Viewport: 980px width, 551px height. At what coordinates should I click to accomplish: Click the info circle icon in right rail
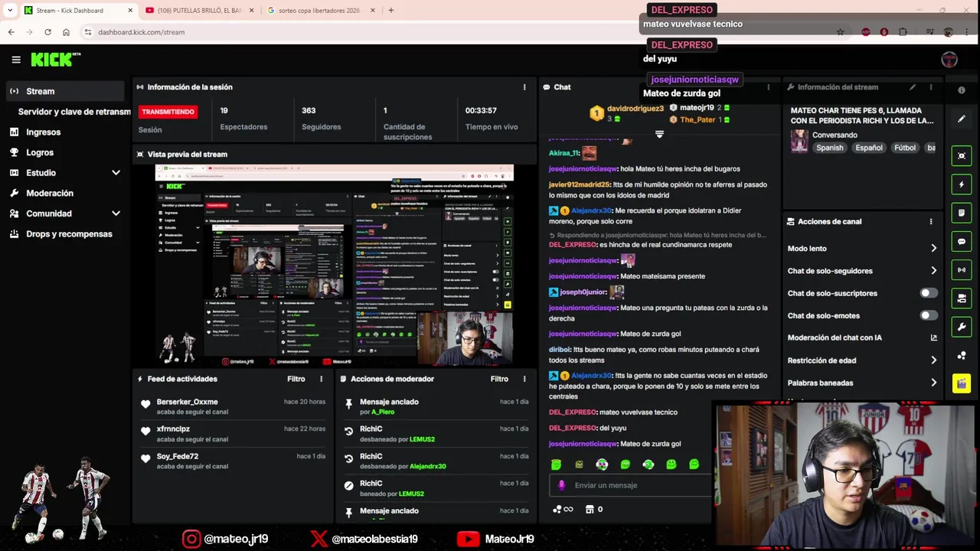pyautogui.click(x=962, y=90)
